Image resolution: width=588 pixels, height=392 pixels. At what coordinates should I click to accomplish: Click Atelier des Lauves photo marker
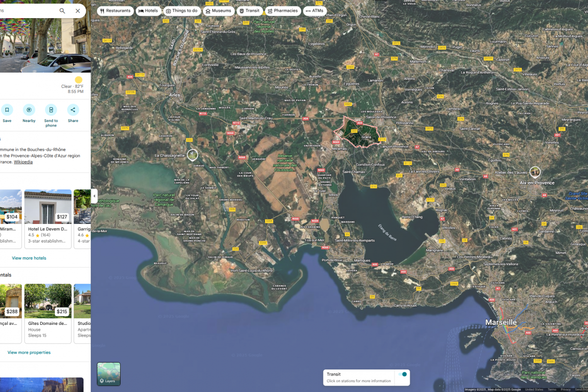coord(535,171)
